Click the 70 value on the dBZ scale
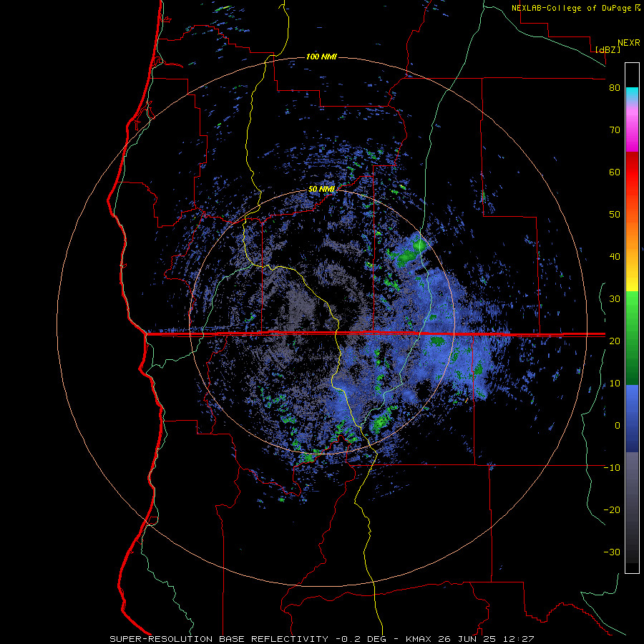The image size is (644, 644). (615, 130)
